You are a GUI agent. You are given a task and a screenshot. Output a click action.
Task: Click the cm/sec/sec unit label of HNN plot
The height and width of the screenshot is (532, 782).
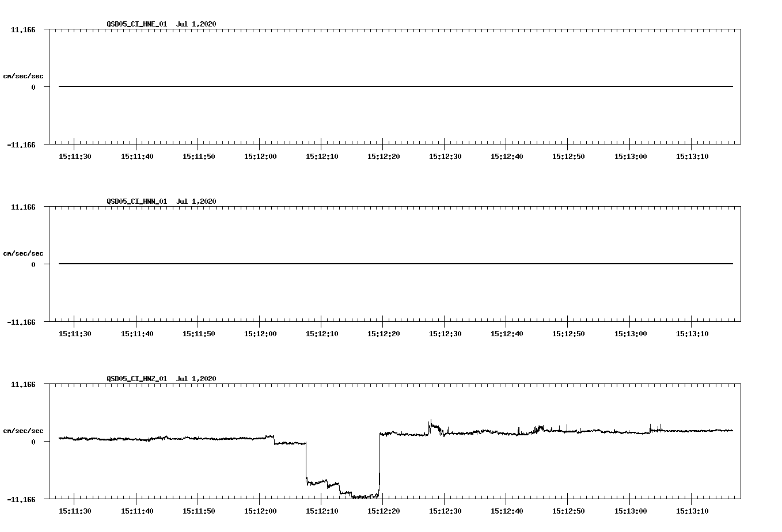(x=24, y=253)
